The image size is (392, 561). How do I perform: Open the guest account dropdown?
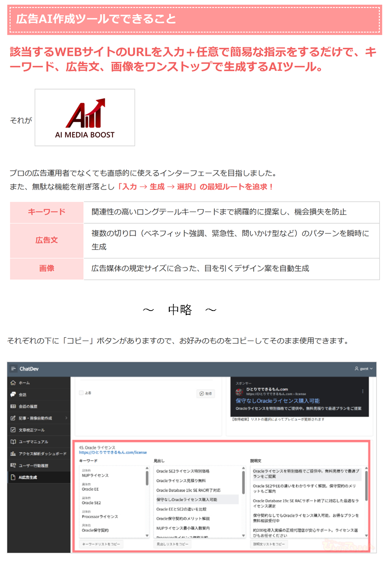point(371,369)
